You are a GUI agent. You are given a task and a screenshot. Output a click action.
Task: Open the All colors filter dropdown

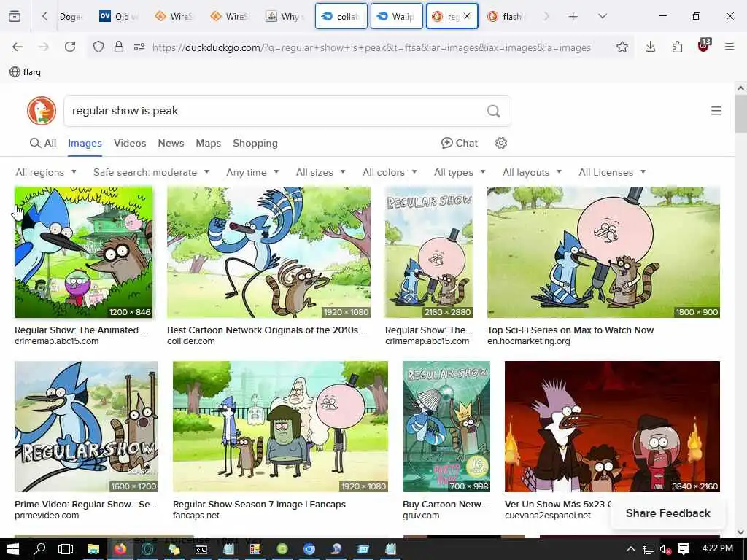point(390,172)
